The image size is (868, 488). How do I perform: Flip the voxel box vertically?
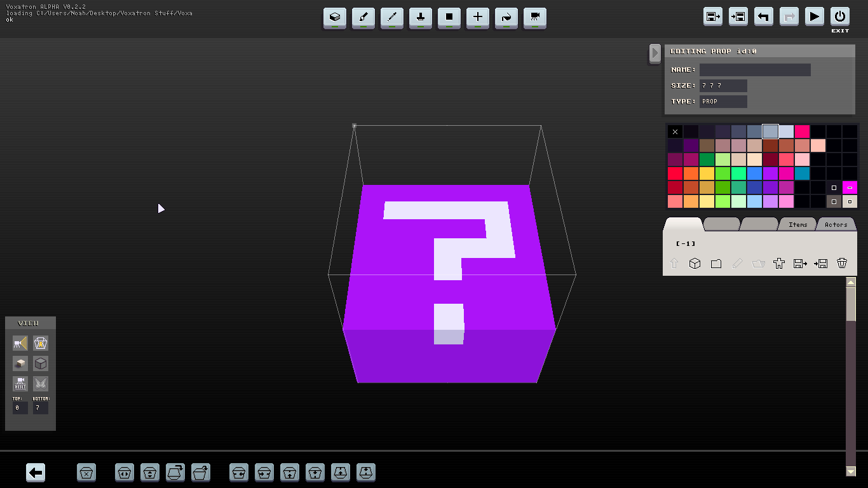(150, 472)
